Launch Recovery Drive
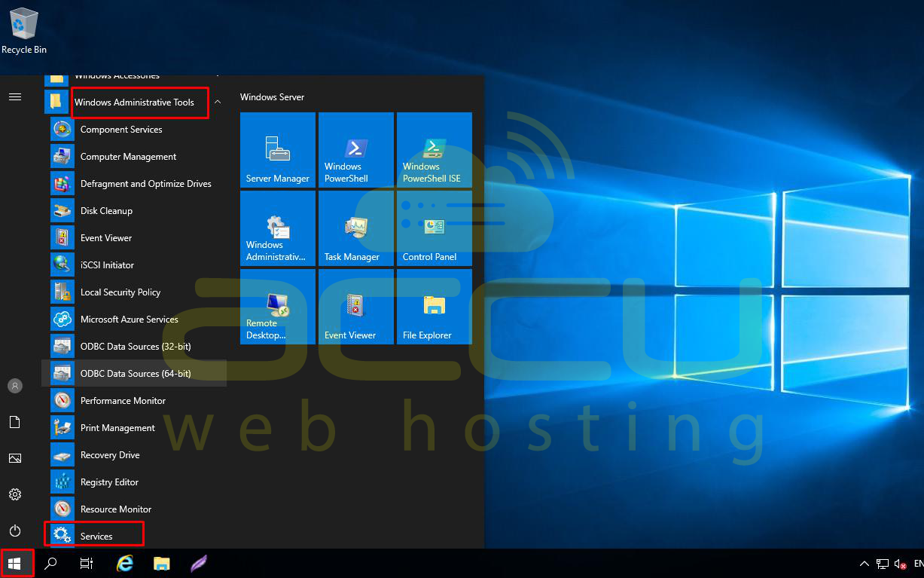The height and width of the screenshot is (578, 924). [x=136, y=455]
